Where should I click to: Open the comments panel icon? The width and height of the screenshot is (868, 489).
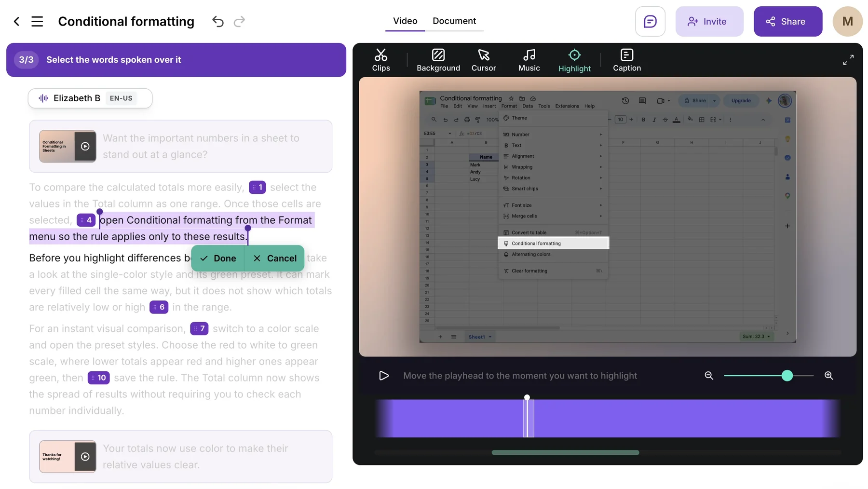coord(650,21)
